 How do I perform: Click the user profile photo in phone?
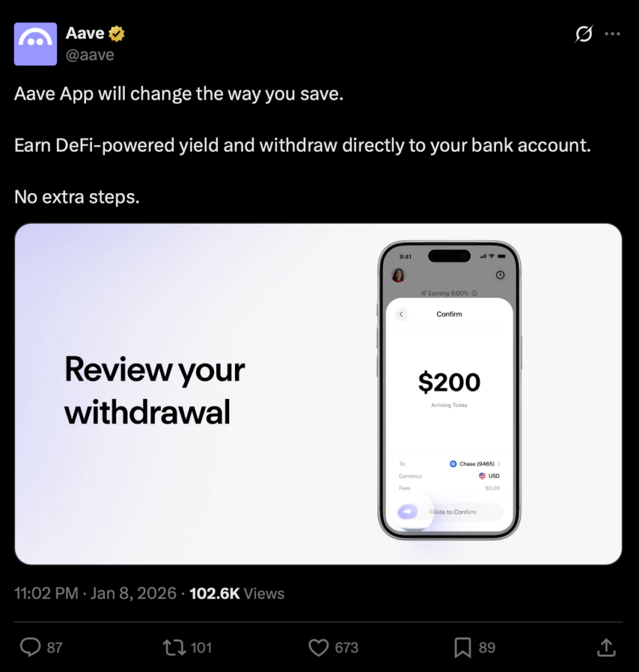tap(399, 275)
